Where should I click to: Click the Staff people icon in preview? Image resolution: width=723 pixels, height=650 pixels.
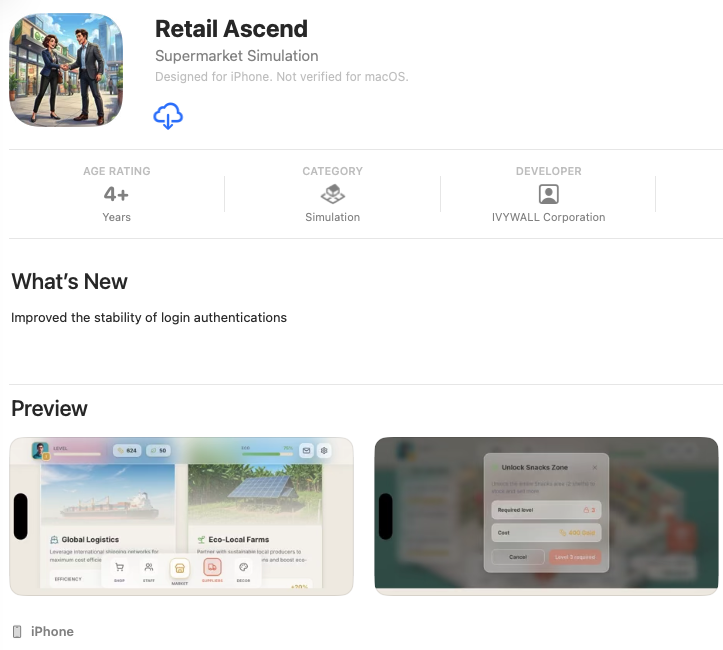(148, 567)
